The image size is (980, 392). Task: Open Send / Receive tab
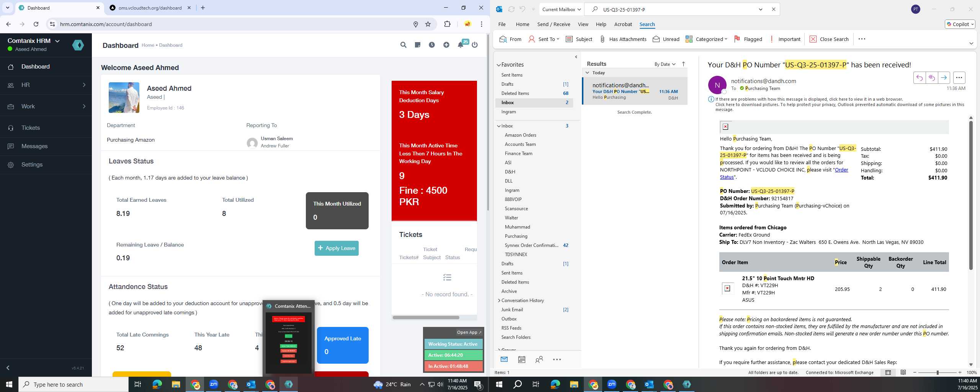554,24
